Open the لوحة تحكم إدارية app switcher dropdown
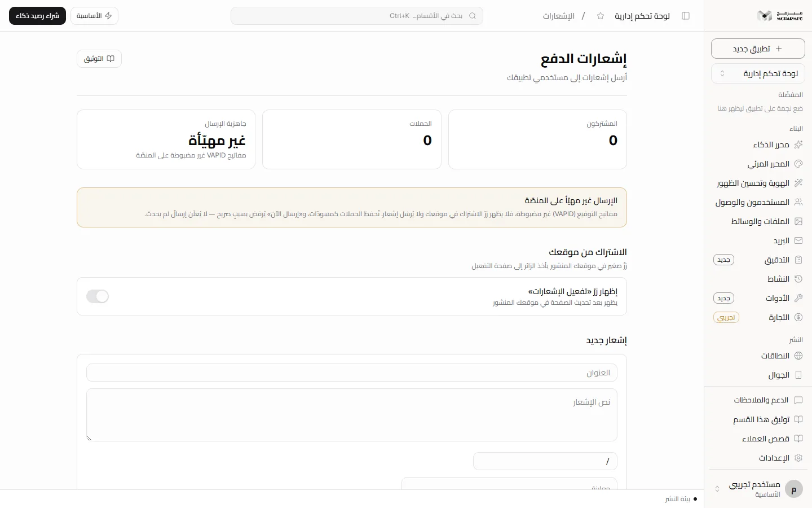This screenshot has height=508, width=812. (758, 73)
